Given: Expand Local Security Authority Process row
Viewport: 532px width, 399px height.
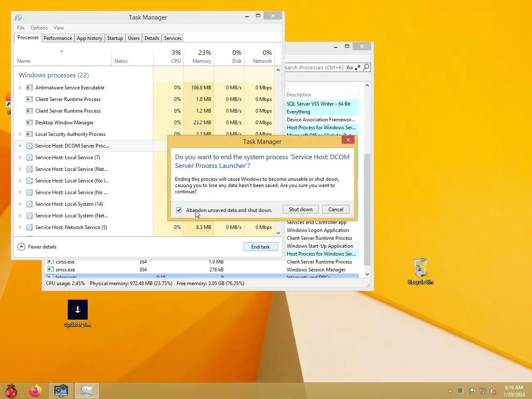Looking at the screenshot, I should (x=20, y=134).
